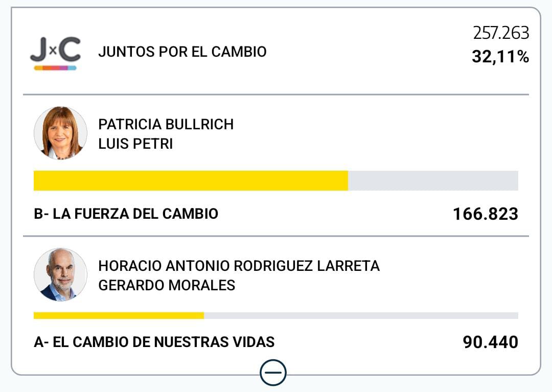Click the divider line between Bullrich and Larreta
552x392 pixels.
pos(276,236)
